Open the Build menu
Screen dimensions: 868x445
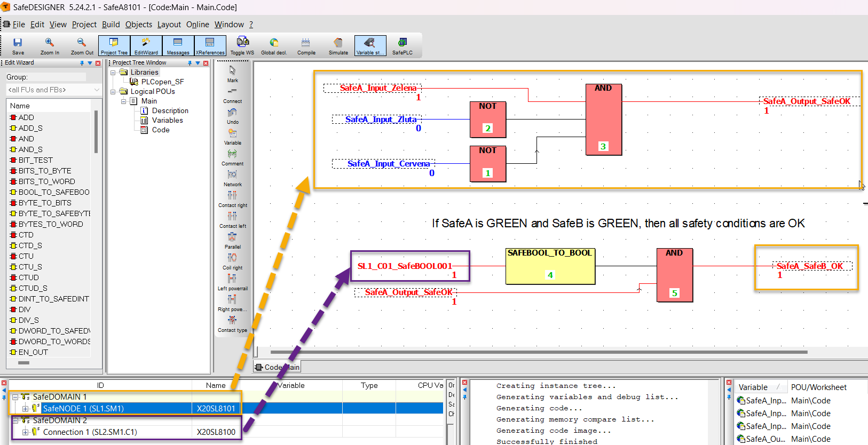click(111, 25)
